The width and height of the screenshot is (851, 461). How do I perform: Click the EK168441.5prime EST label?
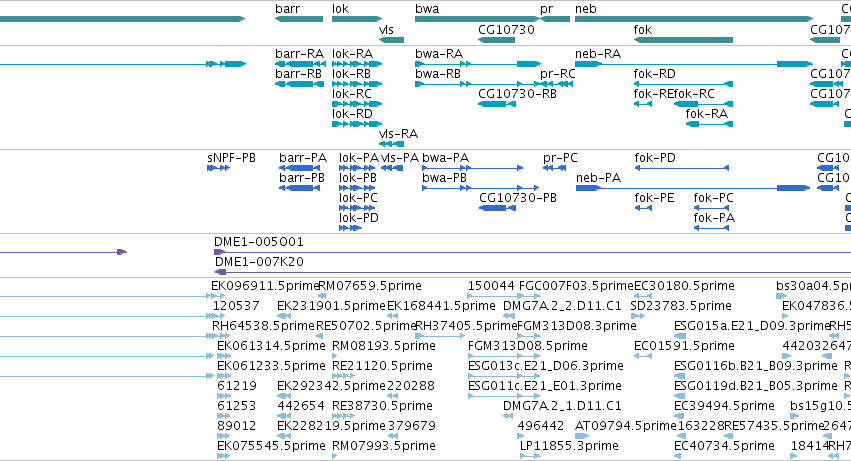coord(441,306)
